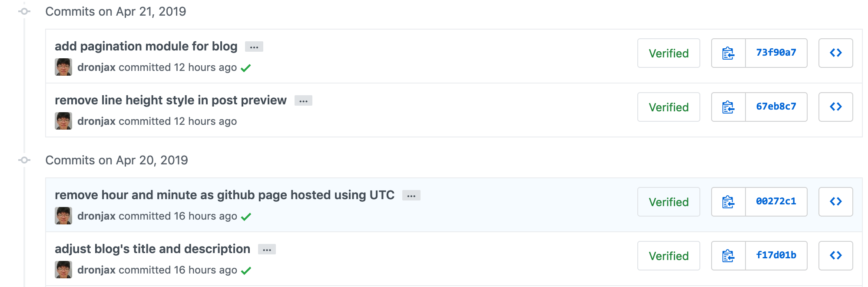Open commit hash link 67eb8c7
868x287 pixels.
coord(776,107)
